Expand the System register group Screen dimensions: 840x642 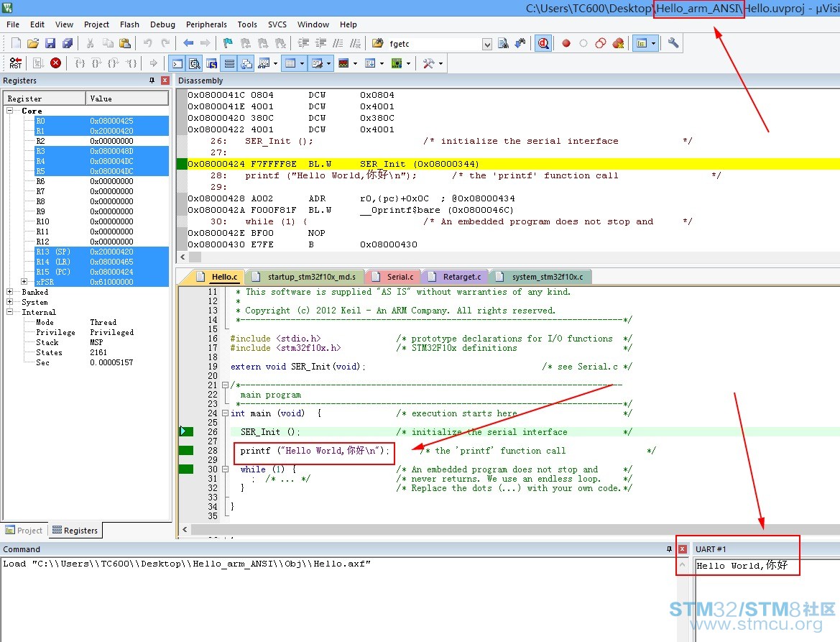click(x=9, y=302)
